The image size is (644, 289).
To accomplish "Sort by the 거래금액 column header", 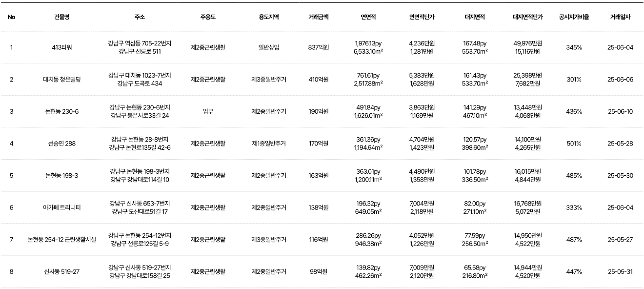I will coord(318,17).
